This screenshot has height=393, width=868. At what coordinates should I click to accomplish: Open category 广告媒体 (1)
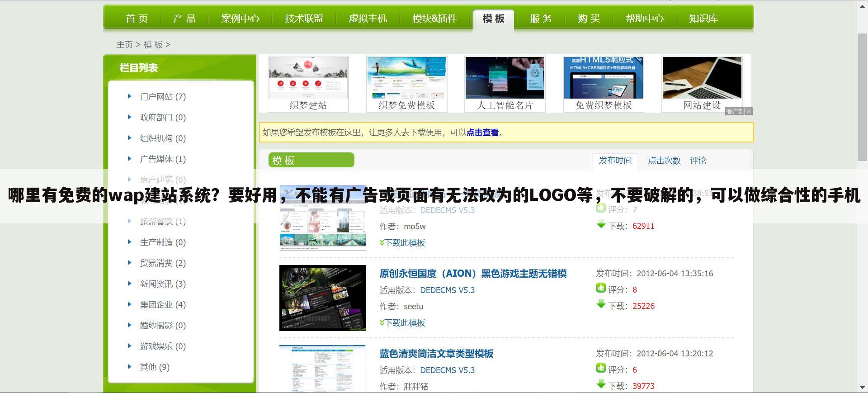click(163, 159)
